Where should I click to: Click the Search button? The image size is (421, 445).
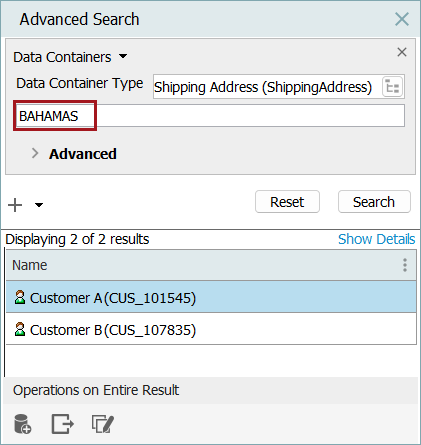[x=374, y=202]
